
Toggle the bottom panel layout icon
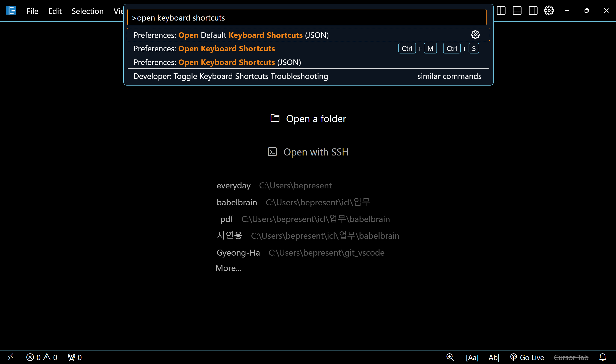[x=517, y=10]
